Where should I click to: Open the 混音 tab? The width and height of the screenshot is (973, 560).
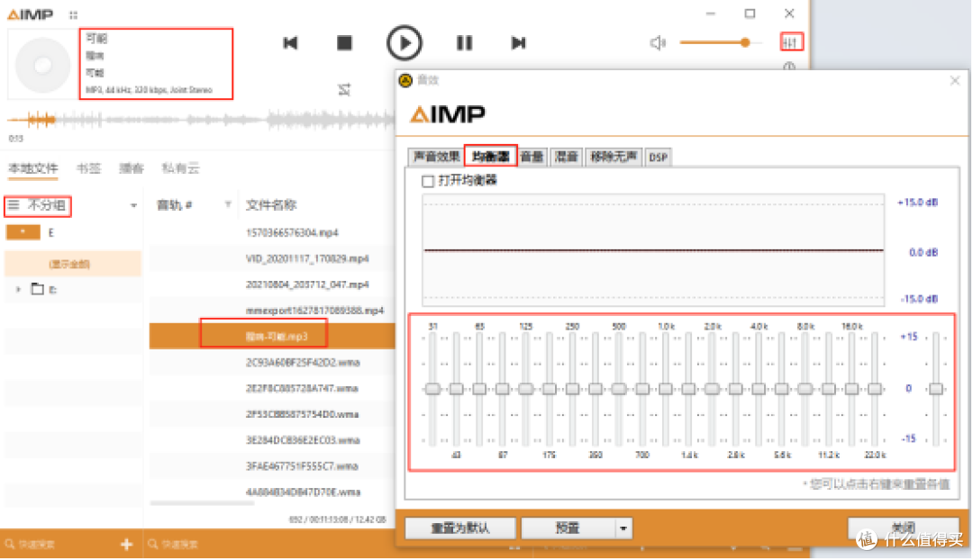click(566, 157)
